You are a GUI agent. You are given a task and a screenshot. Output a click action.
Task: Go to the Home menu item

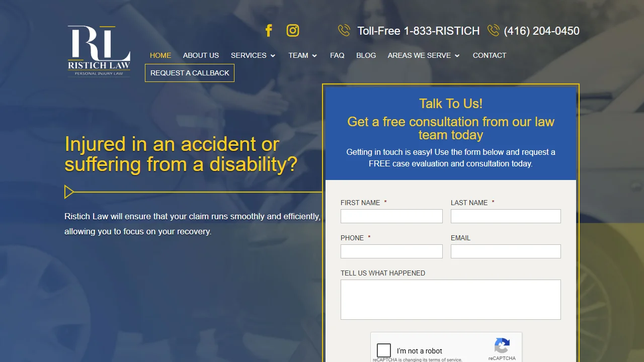pos(160,55)
